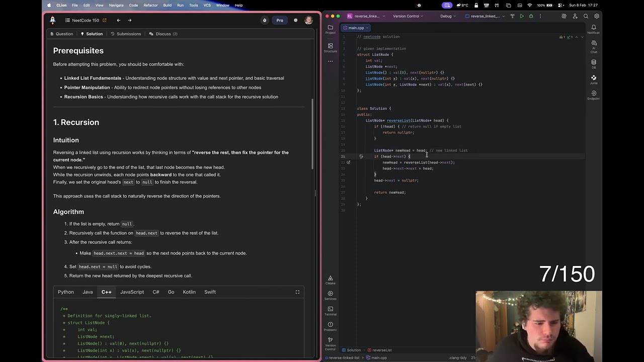Run the project with the green play icon
Viewport: 644px width, 362px height.
[522, 16]
